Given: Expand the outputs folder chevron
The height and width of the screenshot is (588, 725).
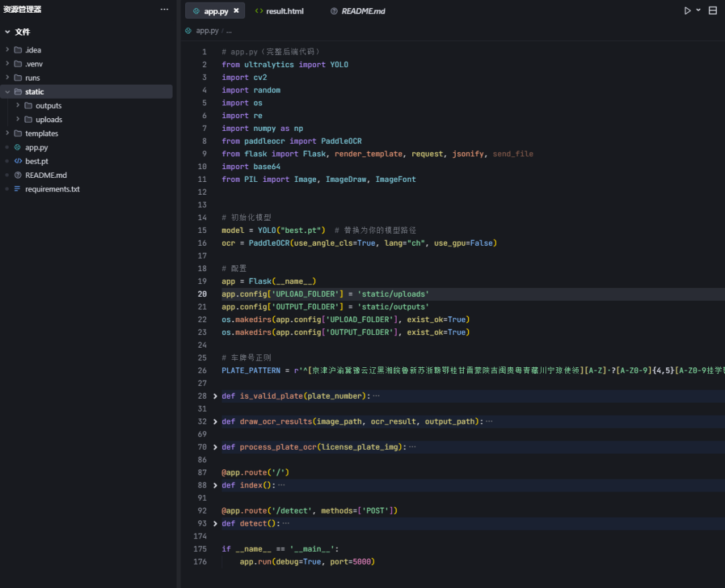Looking at the screenshot, I should tap(17, 105).
